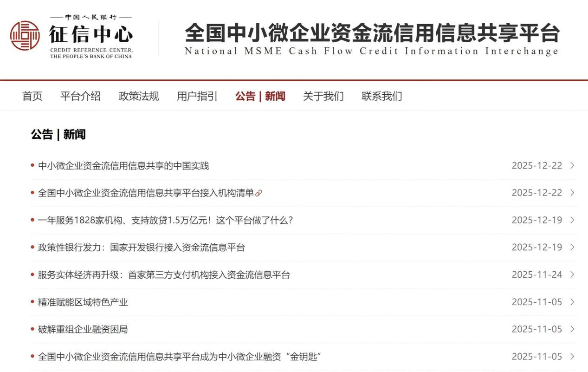588x372 pixels.
Task: Click the attachment link icon beside 接入机构清单
Action: (x=259, y=193)
